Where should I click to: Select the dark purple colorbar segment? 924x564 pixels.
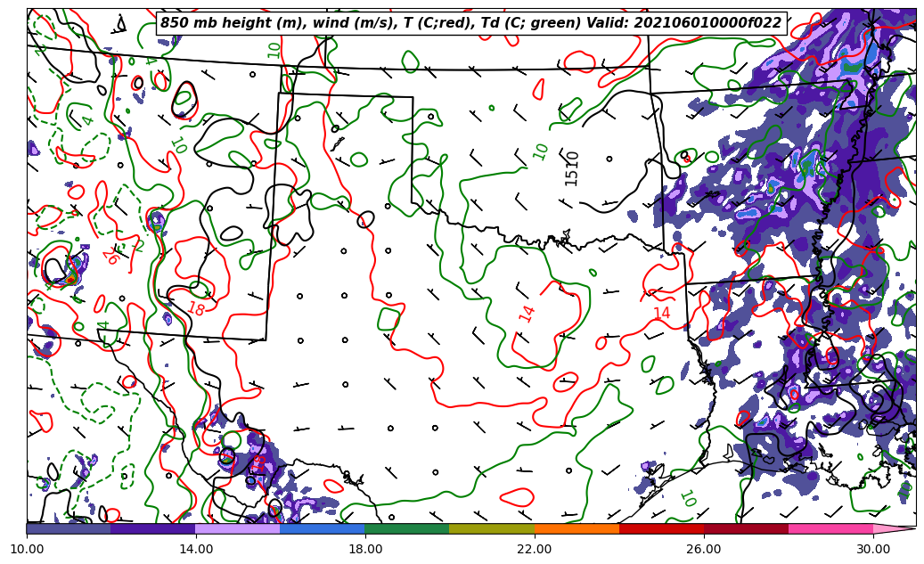pyautogui.click(x=152, y=528)
